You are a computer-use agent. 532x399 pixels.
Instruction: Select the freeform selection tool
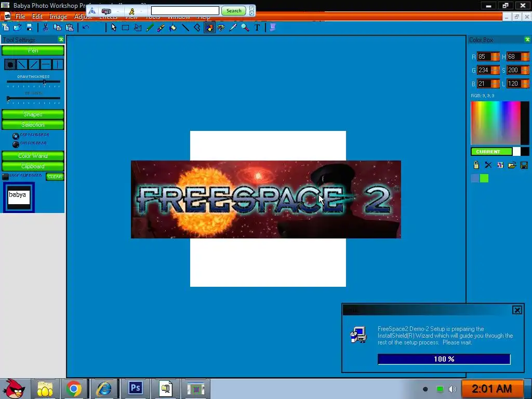(x=137, y=28)
